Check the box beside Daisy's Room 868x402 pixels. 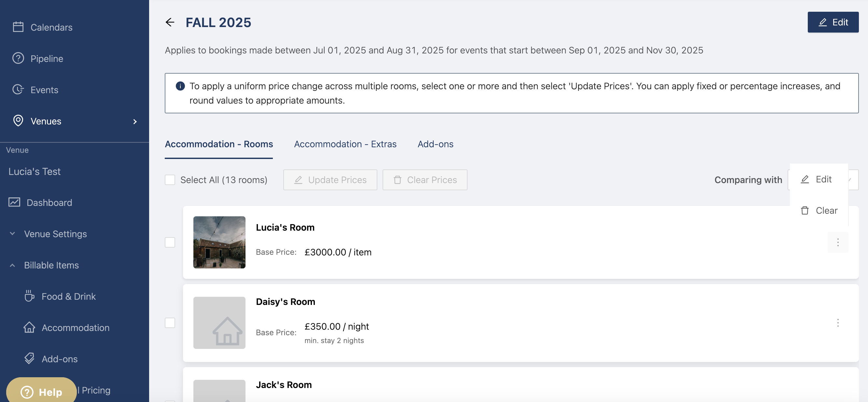pyautogui.click(x=170, y=323)
